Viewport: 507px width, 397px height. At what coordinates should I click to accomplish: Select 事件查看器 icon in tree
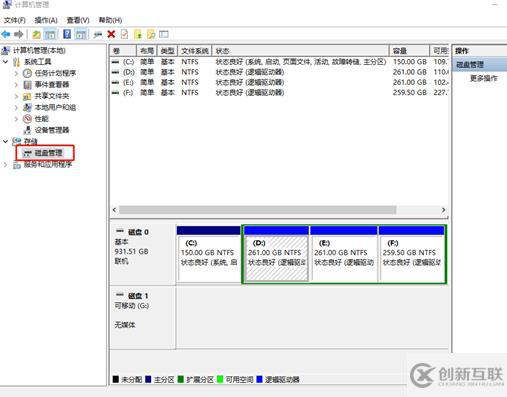pyautogui.click(x=27, y=85)
